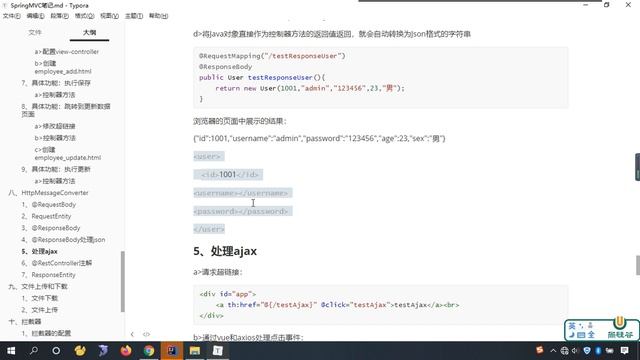Open the 文件(F) menu

pos(11,16)
